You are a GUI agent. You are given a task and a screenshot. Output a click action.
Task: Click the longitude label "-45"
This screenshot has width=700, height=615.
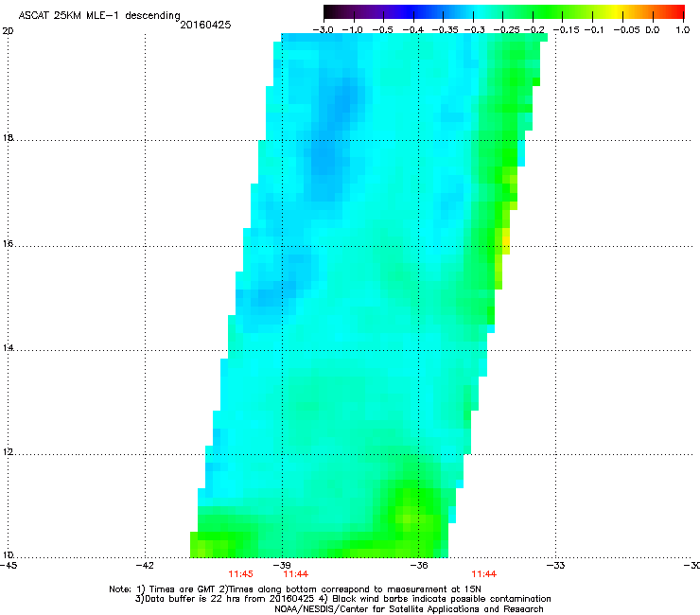click(9, 565)
